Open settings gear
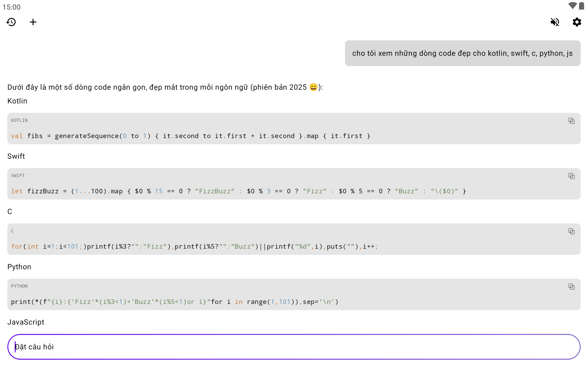The width and height of the screenshot is (588, 367). point(577,22)
